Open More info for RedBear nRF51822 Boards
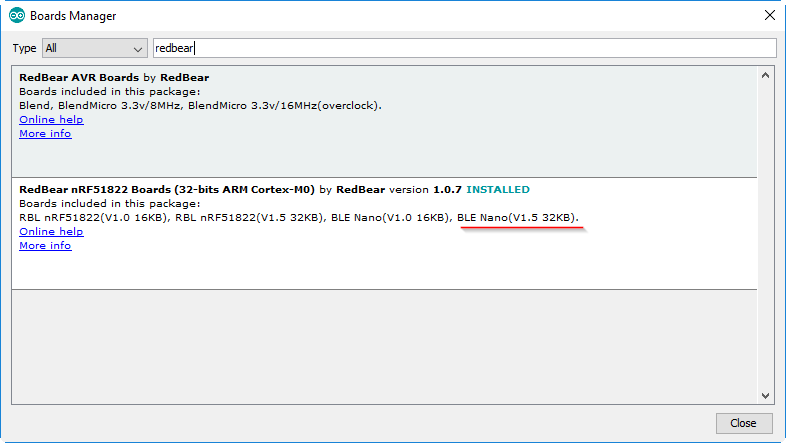 click(x=45, y=246)
